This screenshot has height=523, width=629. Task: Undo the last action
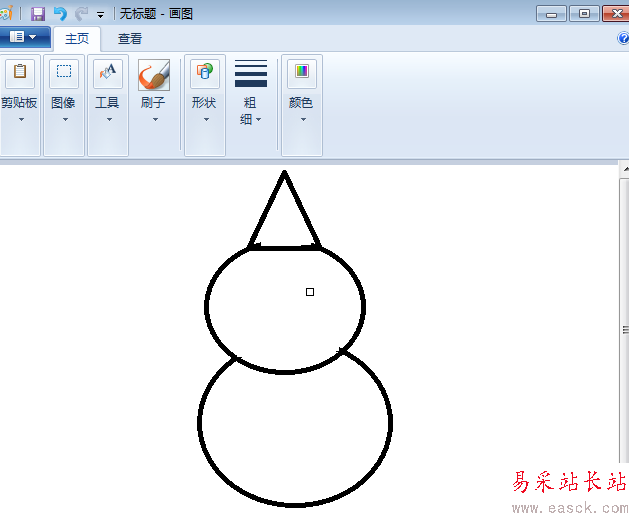61,14
